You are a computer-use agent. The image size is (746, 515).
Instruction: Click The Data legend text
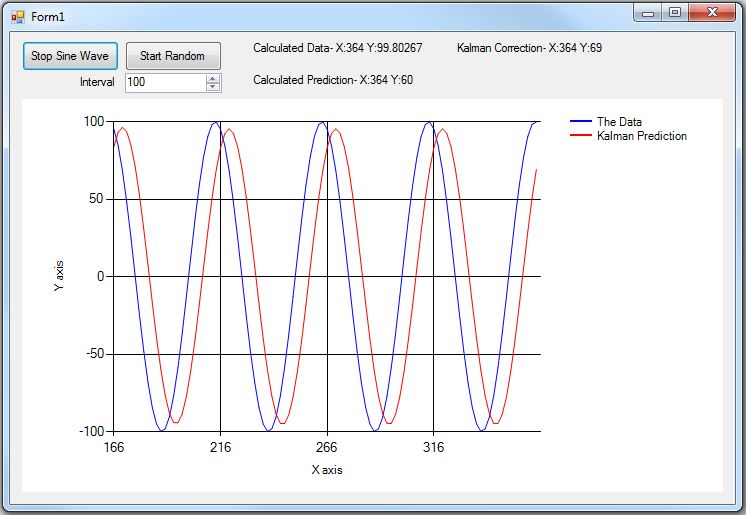pyautogui.click(x=619, y=122)
